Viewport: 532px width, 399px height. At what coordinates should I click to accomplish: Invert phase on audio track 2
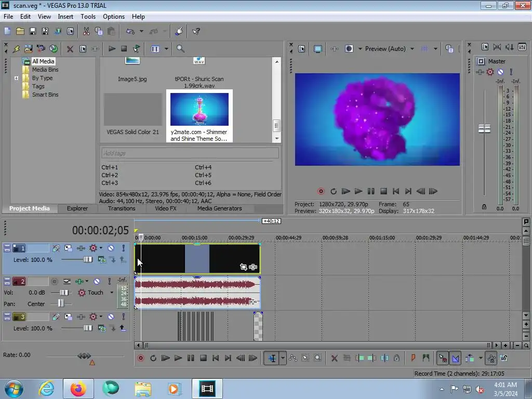[x=67, y=281]
